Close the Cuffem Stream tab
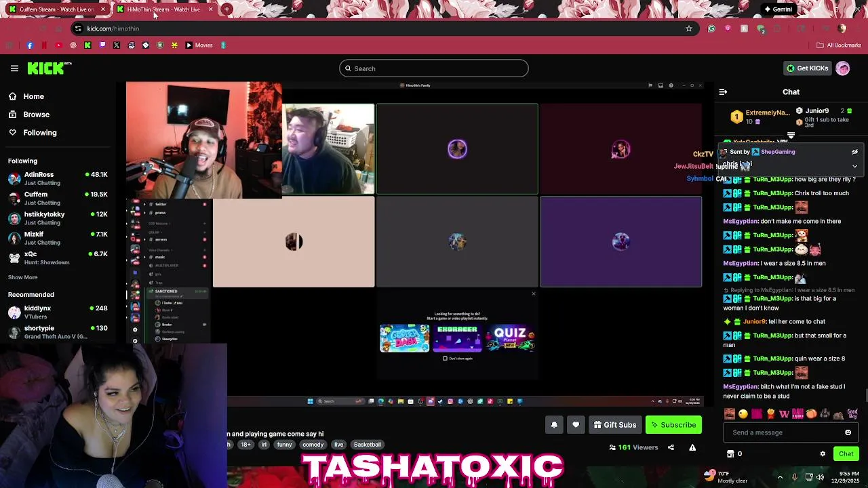This screenshot has width=868, height=488. [103, 9]
